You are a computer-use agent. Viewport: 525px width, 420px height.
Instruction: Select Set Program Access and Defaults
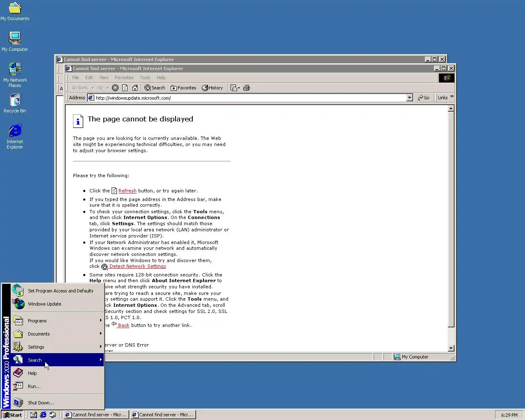(57, 291)
